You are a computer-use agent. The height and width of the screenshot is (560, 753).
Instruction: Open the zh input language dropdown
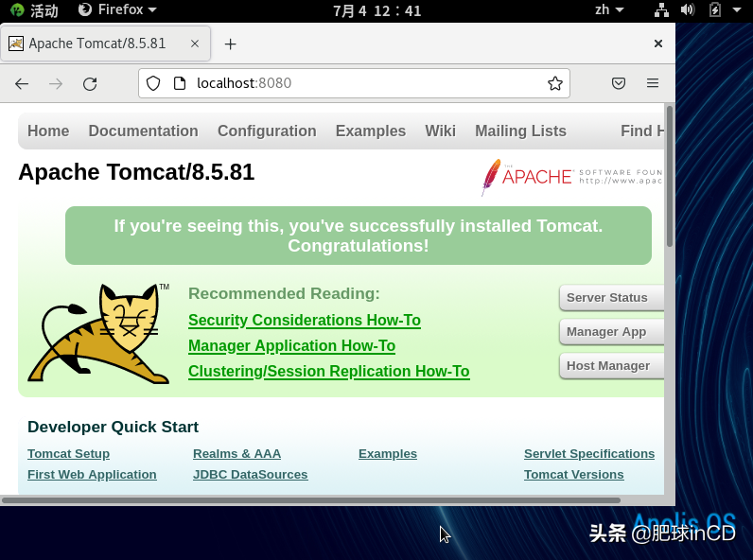(609, 9)
